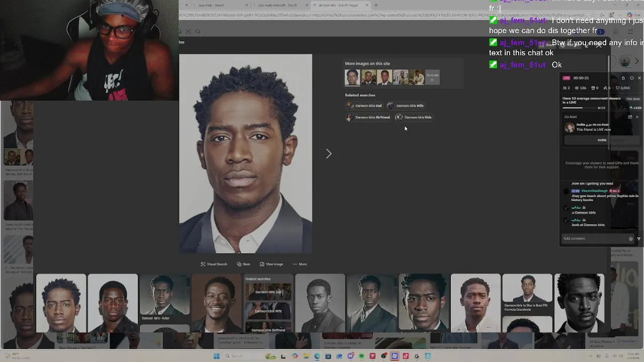This screenshot has width=644, height=362.
Task: Click the magnifier search icon in Bing header
Action: coord(198,32)
